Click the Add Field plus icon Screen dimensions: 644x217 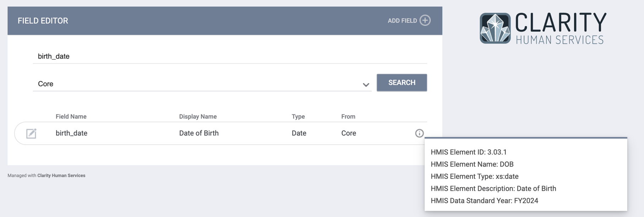[x=425, y=20]
